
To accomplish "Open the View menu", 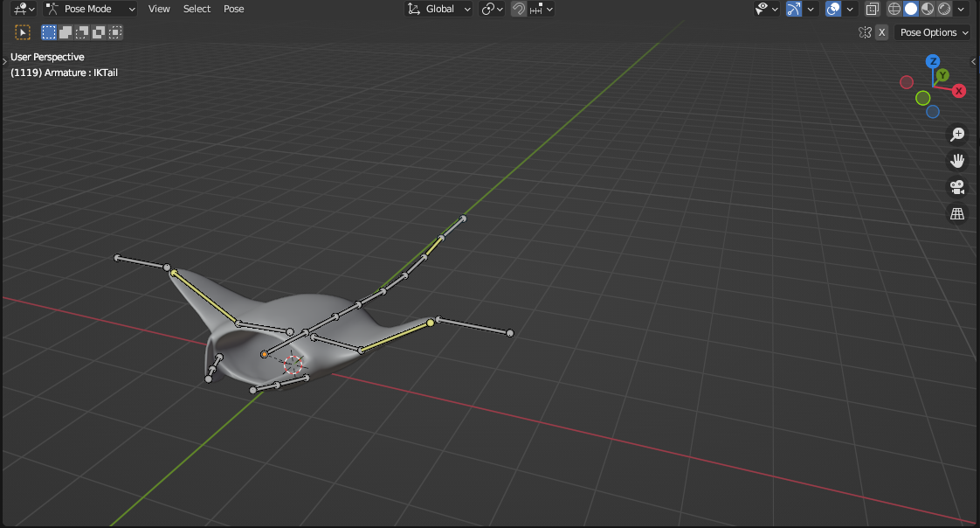I will point(159,9).
